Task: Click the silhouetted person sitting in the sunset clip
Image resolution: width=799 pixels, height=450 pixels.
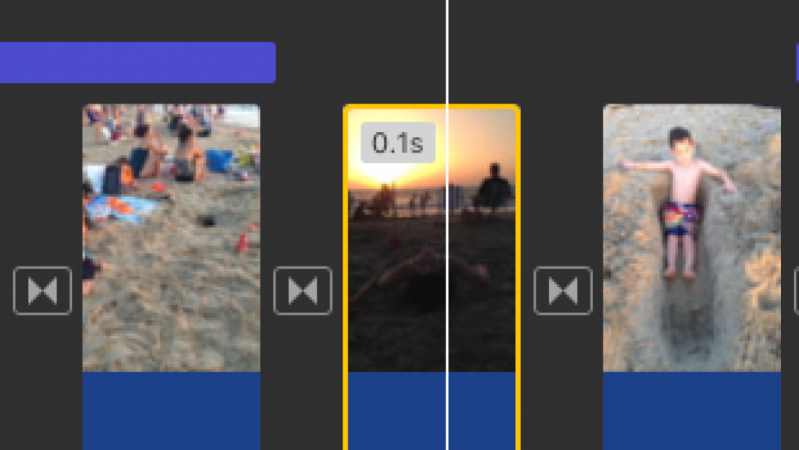Action: pyautogui.click(x=493, y=188)
